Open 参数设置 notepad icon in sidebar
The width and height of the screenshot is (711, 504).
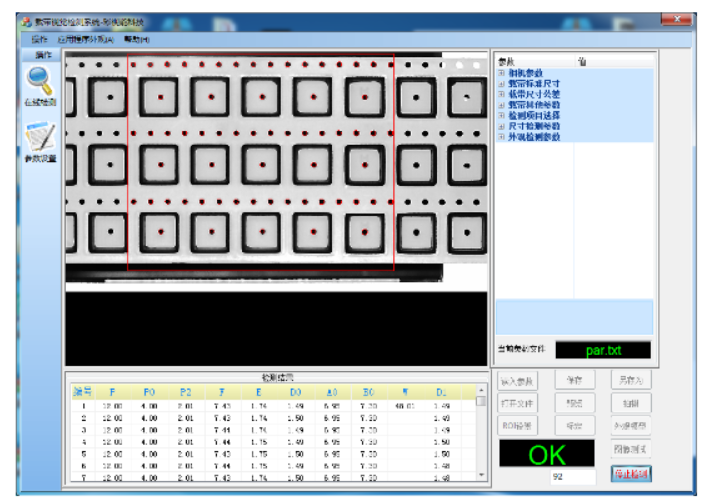[x=41, y=136]
